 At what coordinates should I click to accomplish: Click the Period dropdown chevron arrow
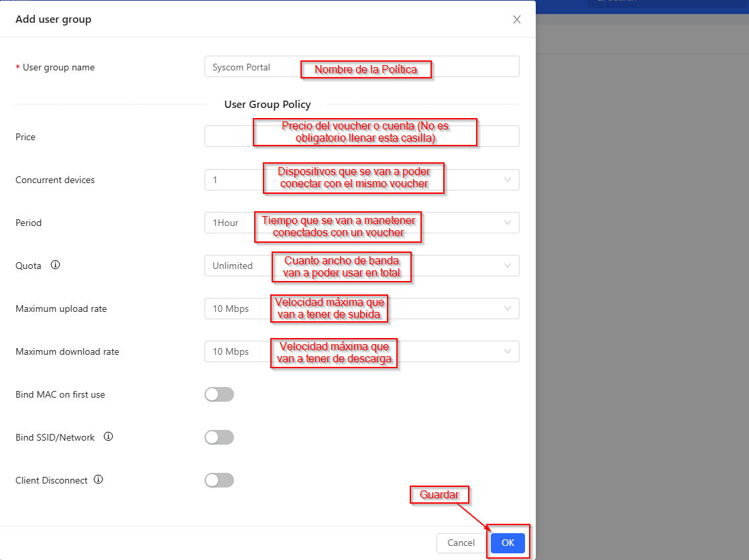click(507, 223)
